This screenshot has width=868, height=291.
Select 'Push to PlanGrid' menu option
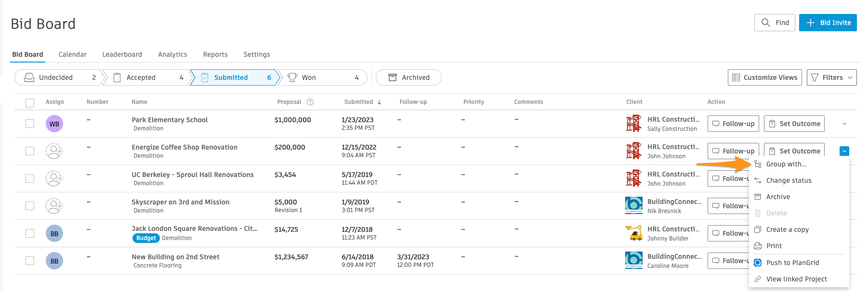pos(792,263)
